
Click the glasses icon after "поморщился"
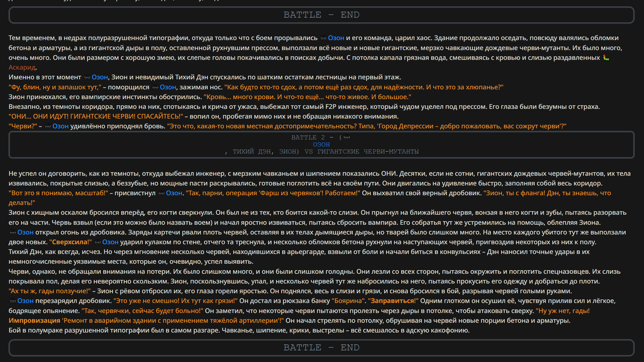pyautogui.click(x=155, y=87)
